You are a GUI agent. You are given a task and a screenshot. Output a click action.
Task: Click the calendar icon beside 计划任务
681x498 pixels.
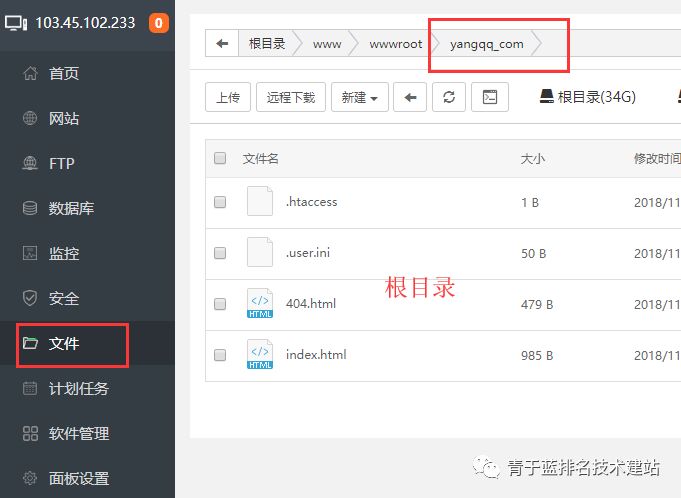(x=30, y=388)
